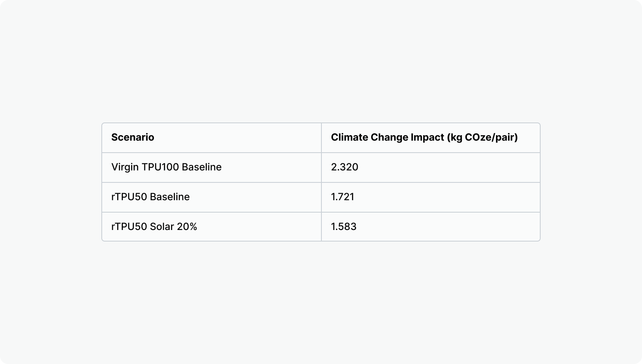Click "Baseline" in the Virgin TPU100 row
Screen dimensions: 642x364
[x=201, y=167]
